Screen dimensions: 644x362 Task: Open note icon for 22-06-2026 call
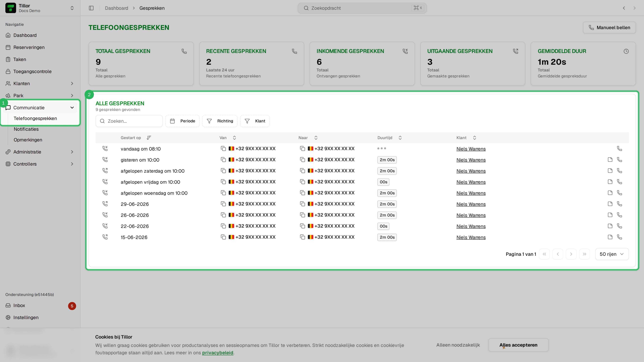tap(610, 226)
